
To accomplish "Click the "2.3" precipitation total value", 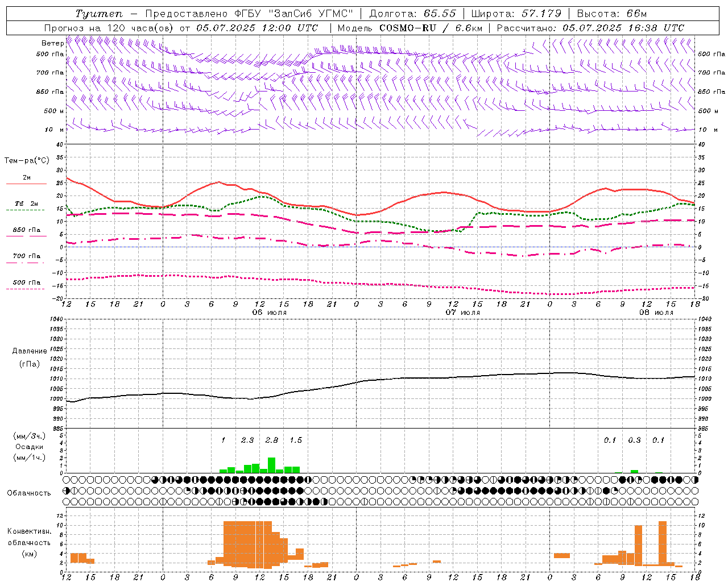I will (x=247, y=440).
